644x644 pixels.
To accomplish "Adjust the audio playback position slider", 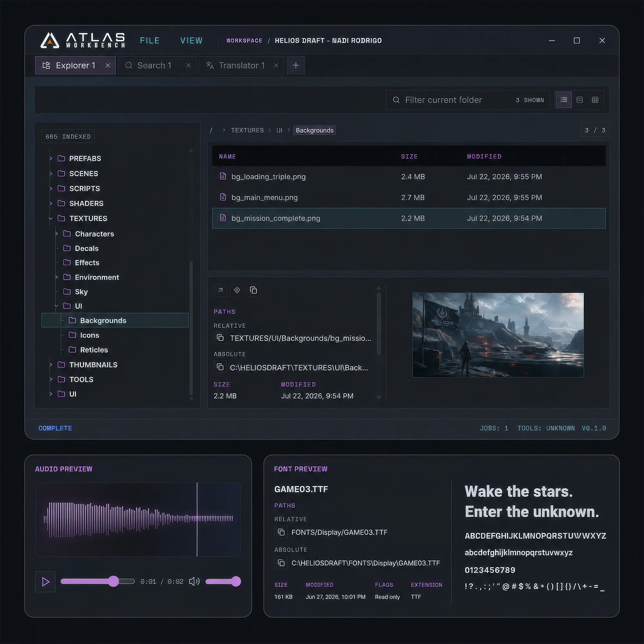I will (98, 581).
